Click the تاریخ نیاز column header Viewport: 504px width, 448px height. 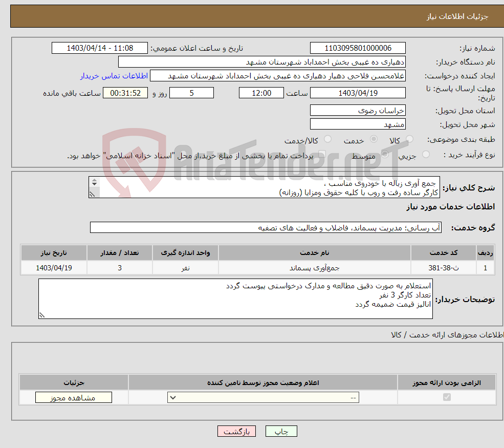click(x=54, y=253)
